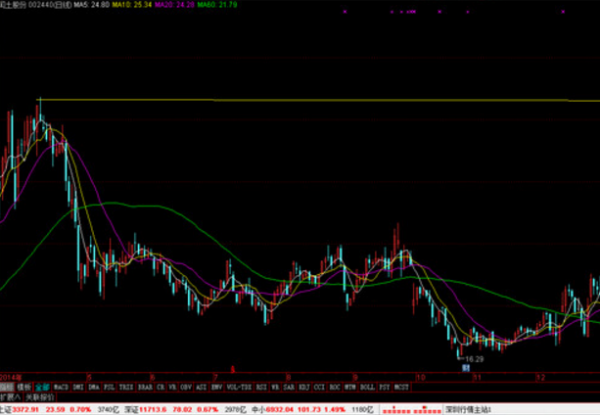The height and width of the screenshot is (415, 600).
Task: Select the CCI indicator tab
Action: [319, 387]
